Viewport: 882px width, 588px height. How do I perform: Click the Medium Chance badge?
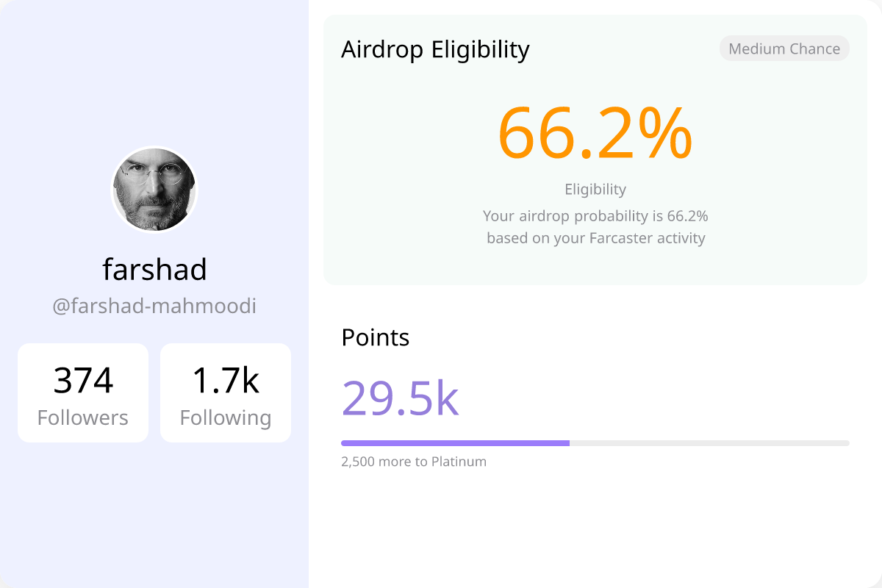click(x=784, y=49)
